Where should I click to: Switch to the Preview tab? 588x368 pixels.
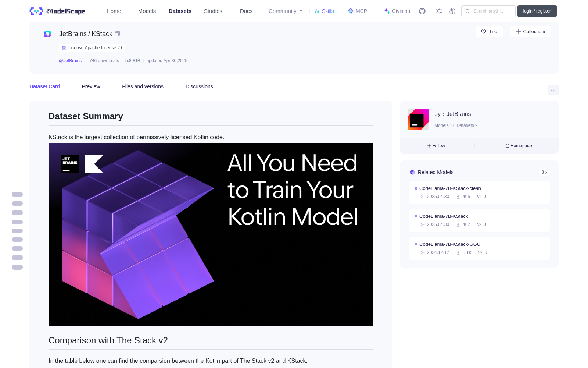[x=91, y=86]
